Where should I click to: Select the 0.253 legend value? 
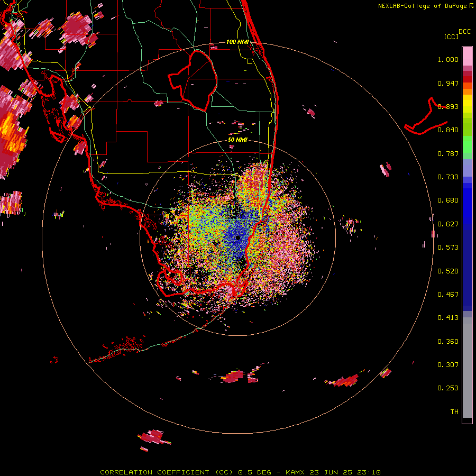click(x=448, y=388)
